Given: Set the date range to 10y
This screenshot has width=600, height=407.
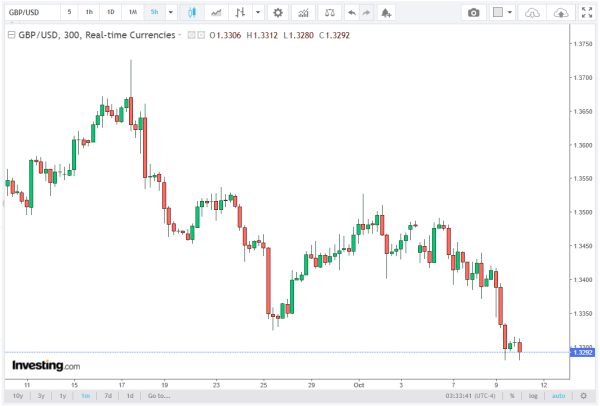Looking at the screenshot, I should tap(18, 396).
